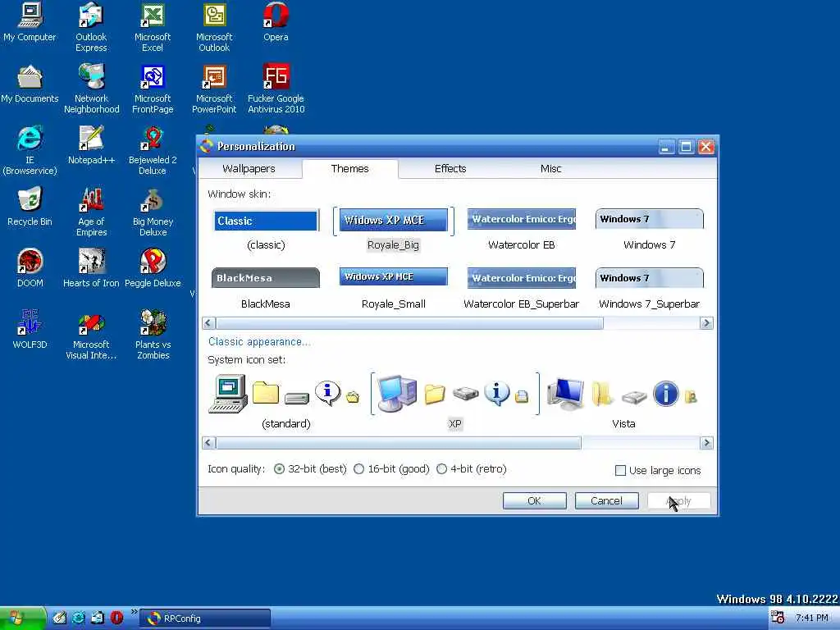840x630 pixels.
Task: Click the OK button
Action: pyautogui.click(x=534, y=501)
